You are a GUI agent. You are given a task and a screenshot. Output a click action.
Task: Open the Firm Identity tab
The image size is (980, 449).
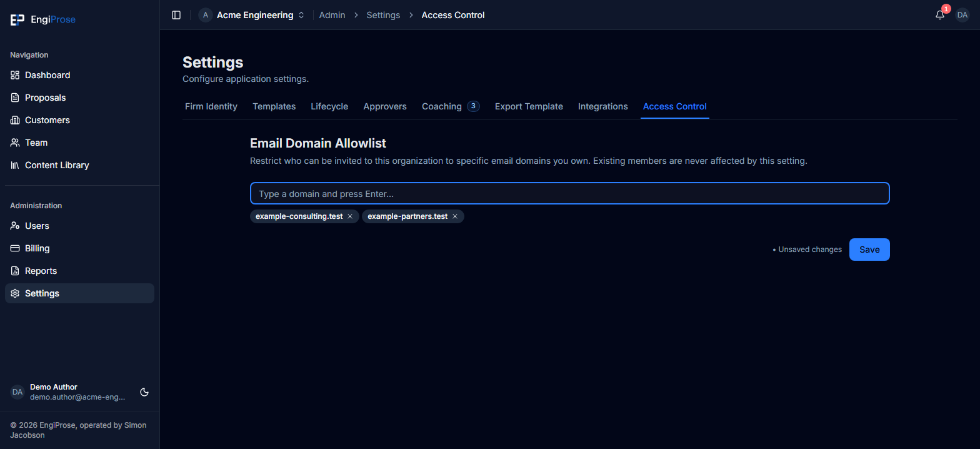coord(211,106)
